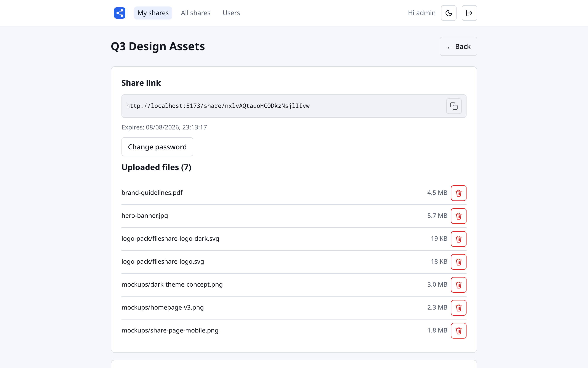
Task: Click the 2.3 MB size value
Action: 437,307
